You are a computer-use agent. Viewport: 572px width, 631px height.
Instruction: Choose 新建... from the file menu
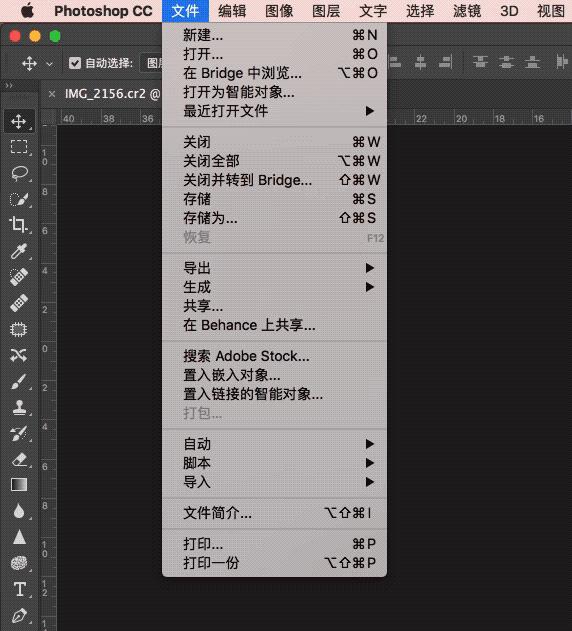(275, 35)
